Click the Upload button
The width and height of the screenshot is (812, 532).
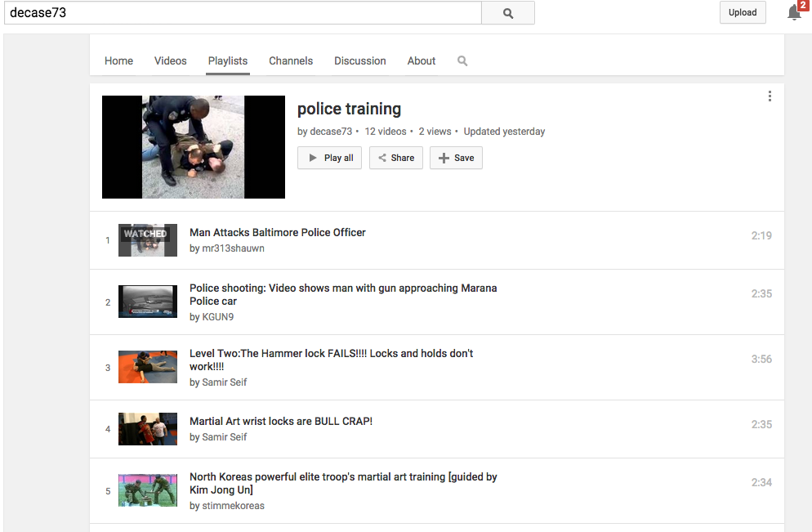[743, 12]
